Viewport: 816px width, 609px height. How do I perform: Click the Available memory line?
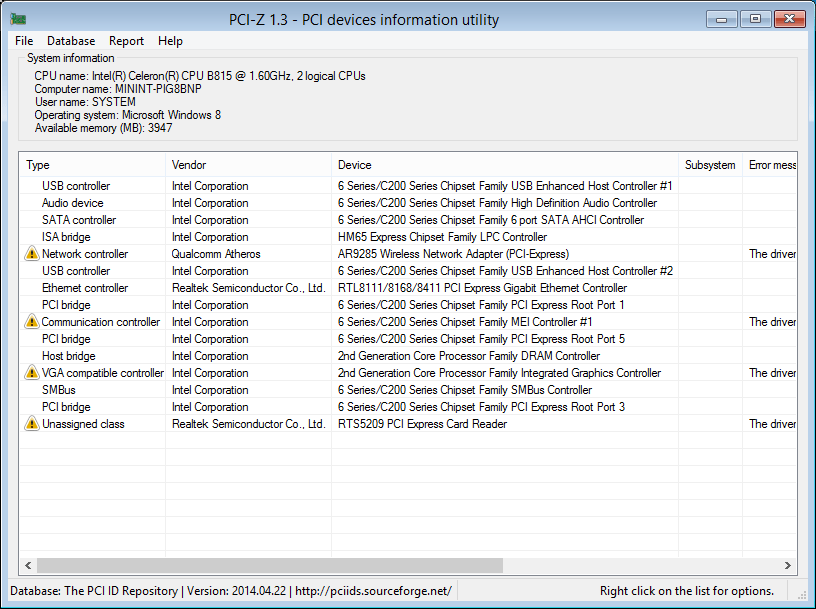[x=103, y=128]
